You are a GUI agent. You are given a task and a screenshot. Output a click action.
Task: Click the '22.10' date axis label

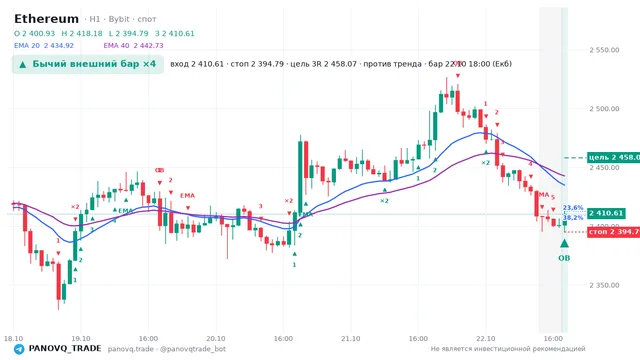(x=486, y=339)
